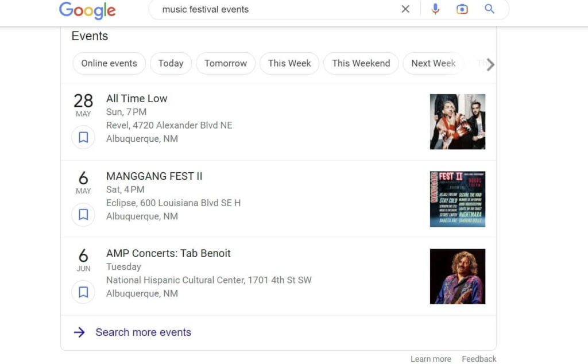This screenshot has height=364, width=588.
Task: Clear the search query with X icon
Action: pyautogui.click(x=405, y=9)
